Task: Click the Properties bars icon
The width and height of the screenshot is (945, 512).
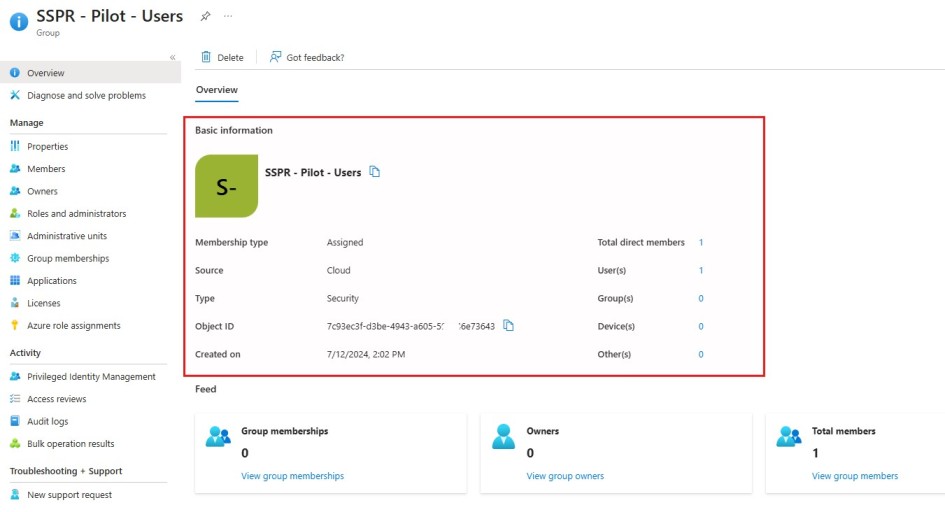Action: tap(14, 146)
